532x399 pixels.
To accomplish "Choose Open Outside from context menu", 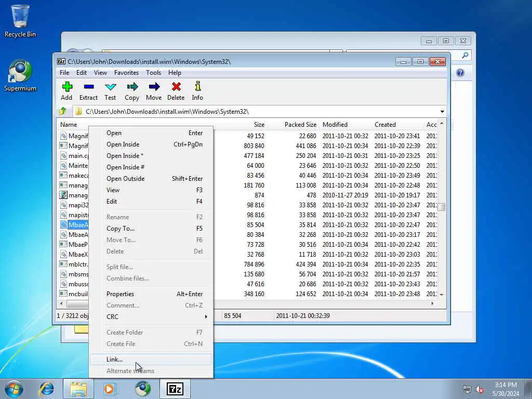I will (151, 179).
